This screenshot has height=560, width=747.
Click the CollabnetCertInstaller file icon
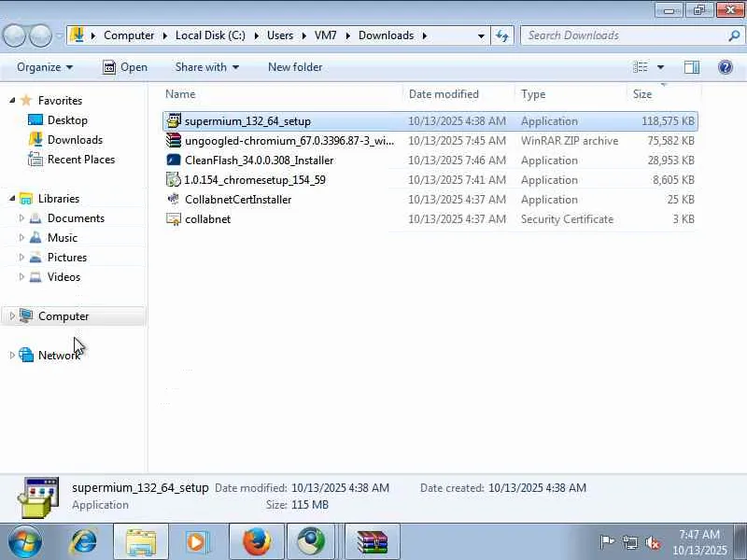pos(174,199)
